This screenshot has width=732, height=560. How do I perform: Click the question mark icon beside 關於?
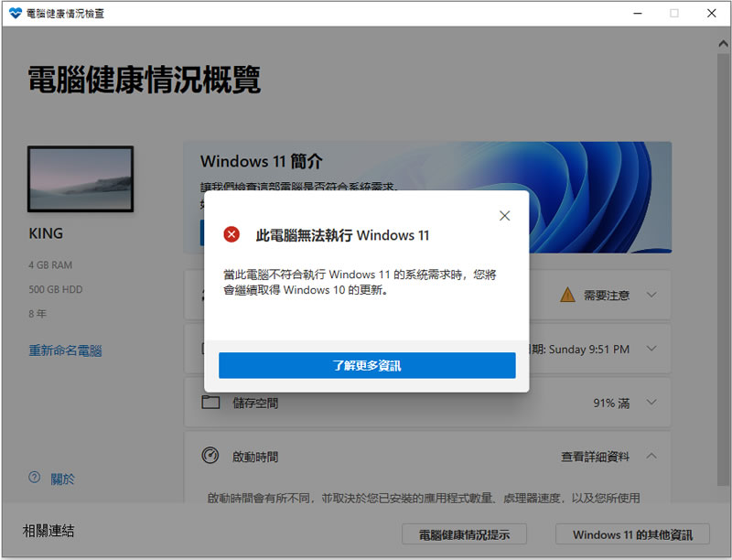35,478
